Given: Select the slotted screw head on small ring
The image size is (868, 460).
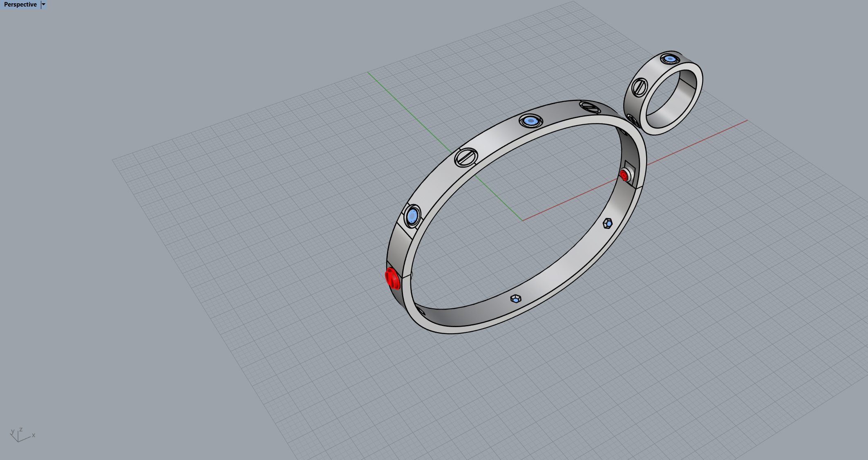Looking at the screenshot, I should point(640,87).
